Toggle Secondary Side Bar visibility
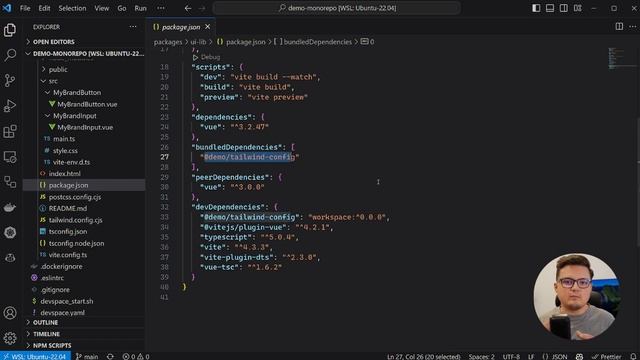640x360 pixels. click(564, 8)
